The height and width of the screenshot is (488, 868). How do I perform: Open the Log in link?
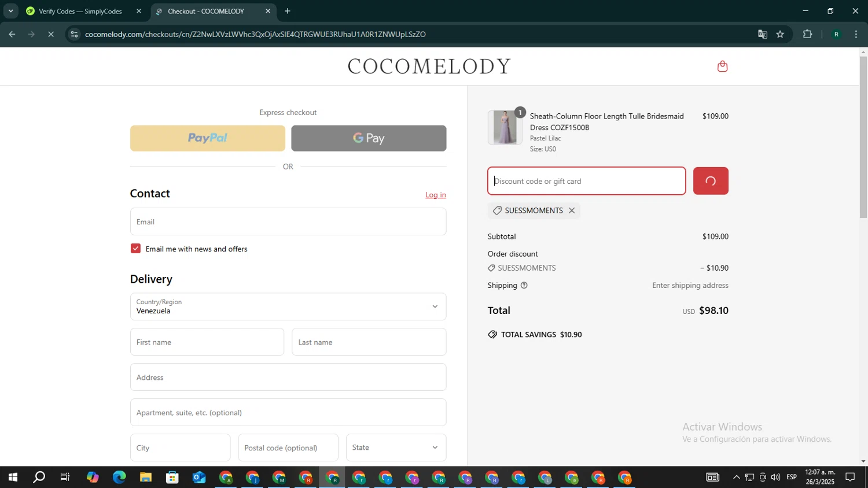pos(436,195)
